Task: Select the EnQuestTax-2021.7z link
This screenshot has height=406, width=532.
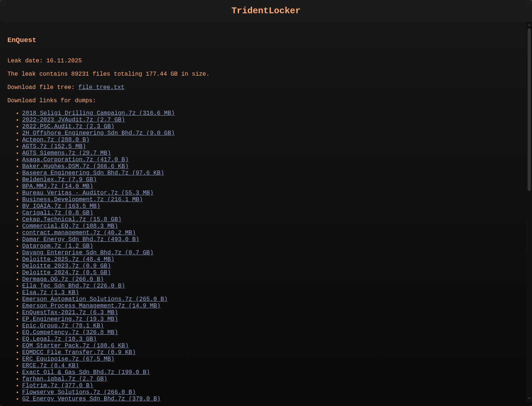Action: click(70, 312)
